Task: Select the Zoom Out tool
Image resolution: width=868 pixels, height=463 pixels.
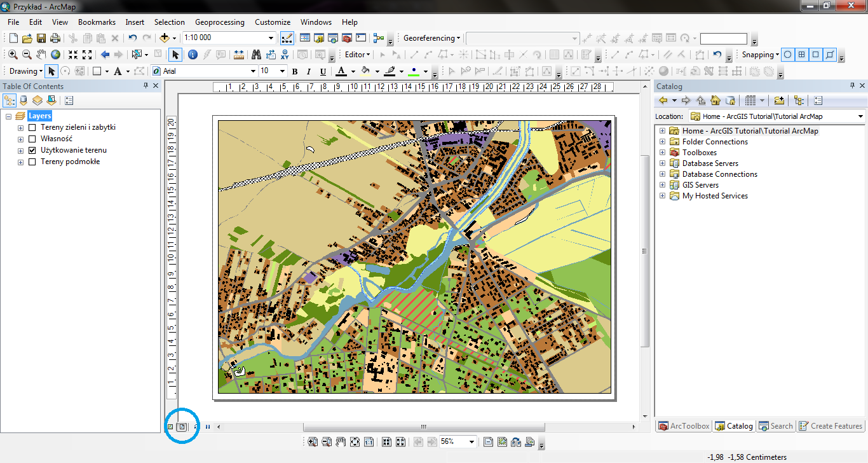Action: (27, 55)
